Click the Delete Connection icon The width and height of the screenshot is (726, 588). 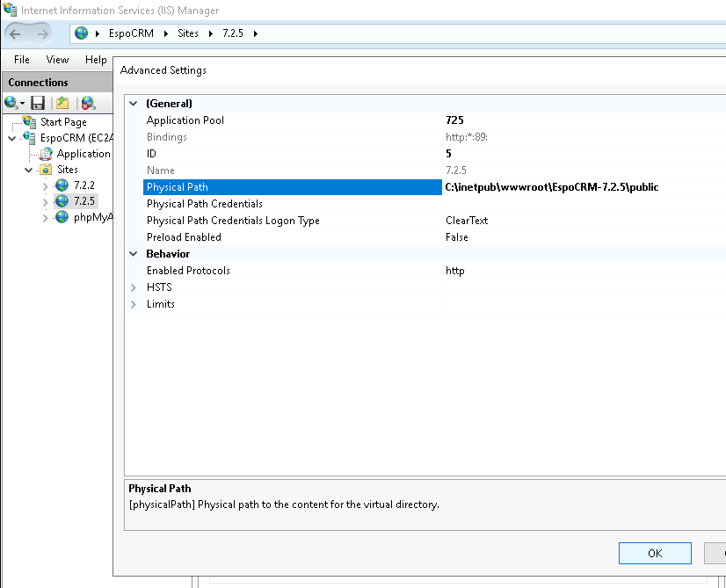[x=88, y=103]
